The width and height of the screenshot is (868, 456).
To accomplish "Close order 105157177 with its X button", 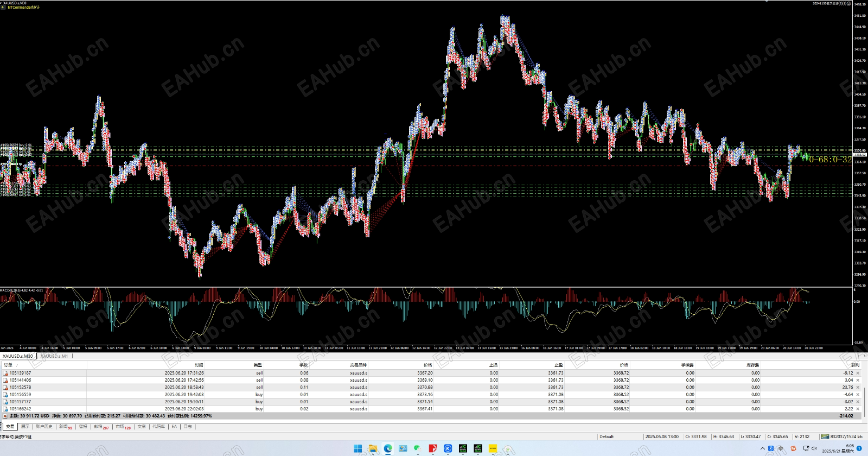I will [858, 402].
